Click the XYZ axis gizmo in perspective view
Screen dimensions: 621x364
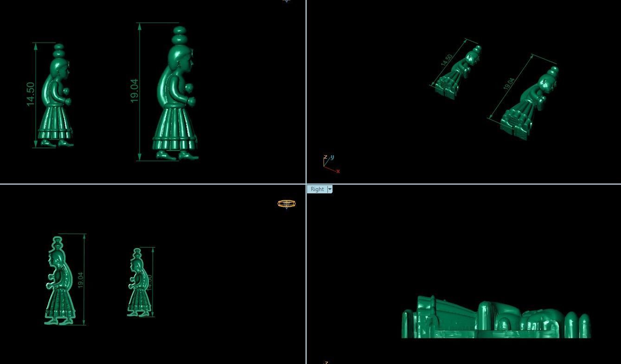331,165
